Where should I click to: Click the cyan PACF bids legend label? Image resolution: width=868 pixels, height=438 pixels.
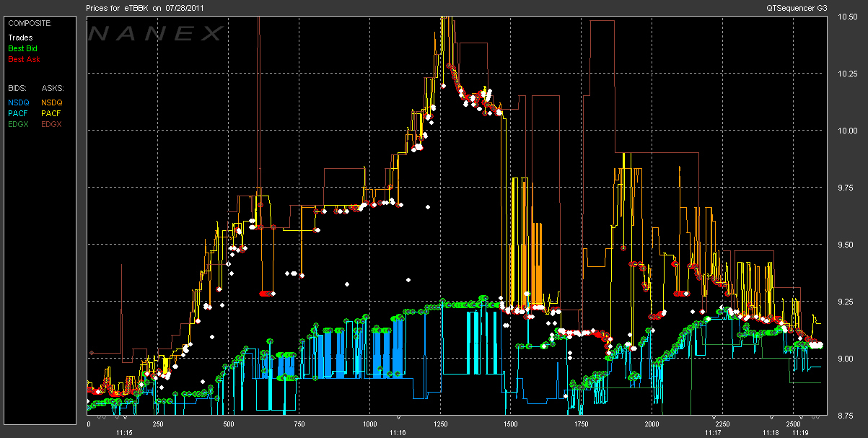[19, 113]
